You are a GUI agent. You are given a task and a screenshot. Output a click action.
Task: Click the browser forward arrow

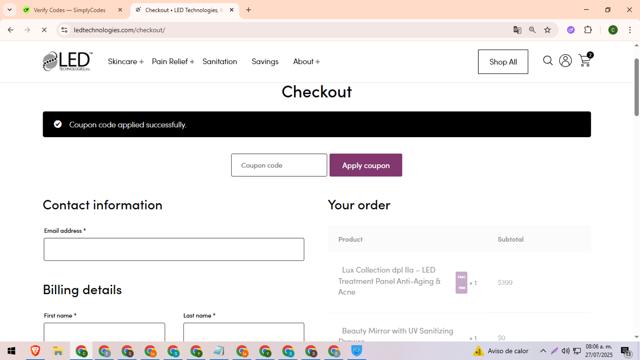point(27,30)
